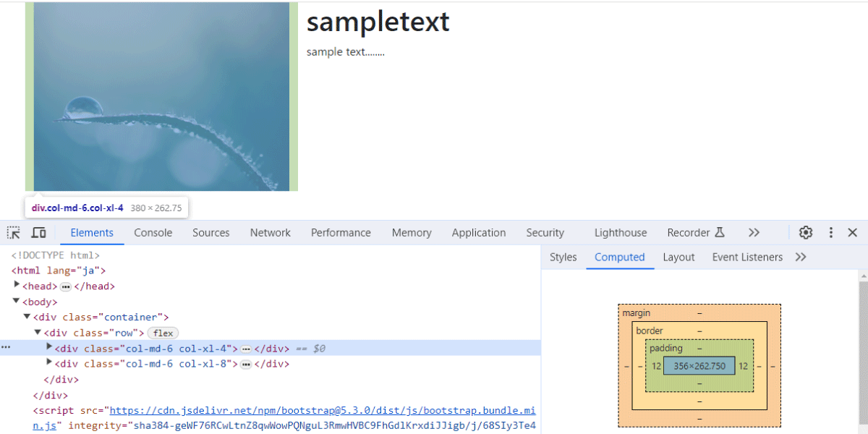
Task: Collapse the container div node
Action: [x=27, y=317]
